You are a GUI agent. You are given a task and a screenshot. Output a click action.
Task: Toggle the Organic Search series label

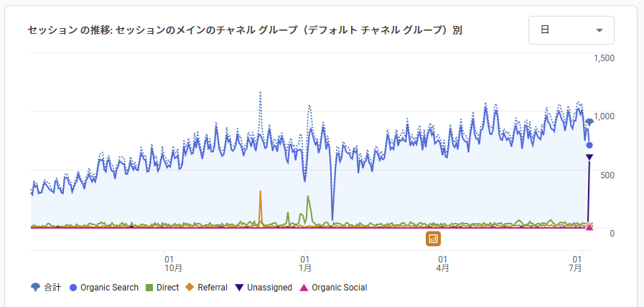click(x=109, y=288)
